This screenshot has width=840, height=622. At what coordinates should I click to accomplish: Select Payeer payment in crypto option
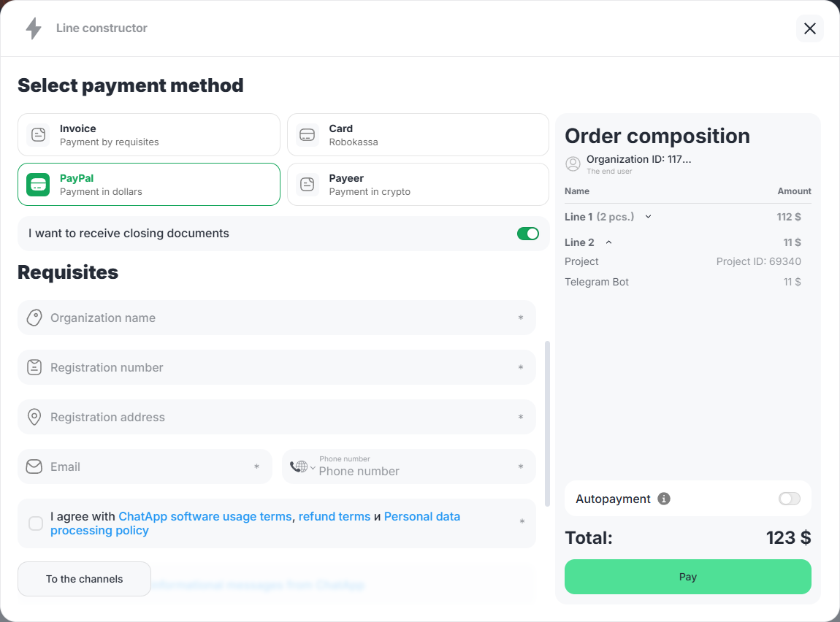coord(418,185)
